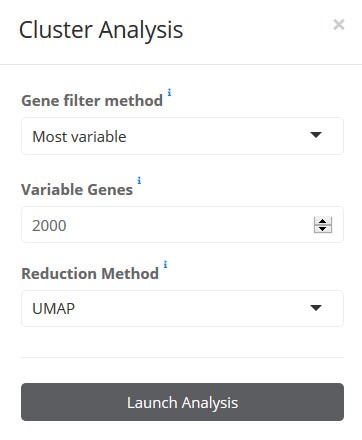Open the Gene filter method dropdown

[182, 136]
